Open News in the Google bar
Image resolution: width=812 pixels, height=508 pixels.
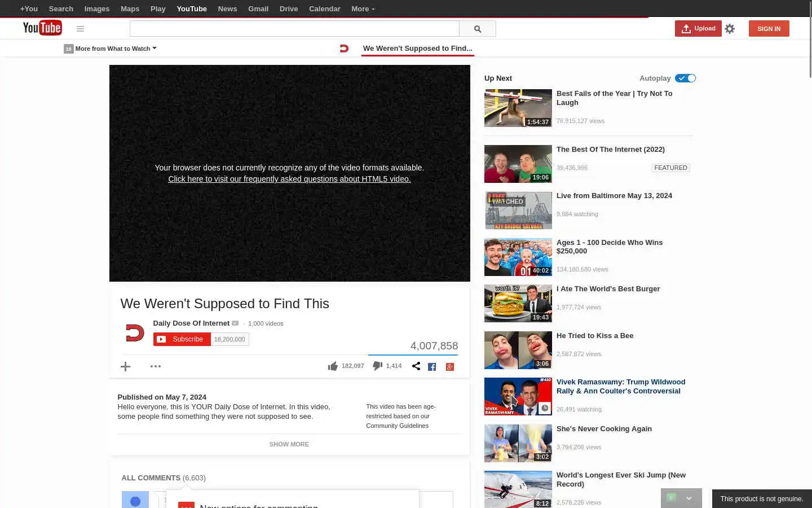tap(227, 9)
